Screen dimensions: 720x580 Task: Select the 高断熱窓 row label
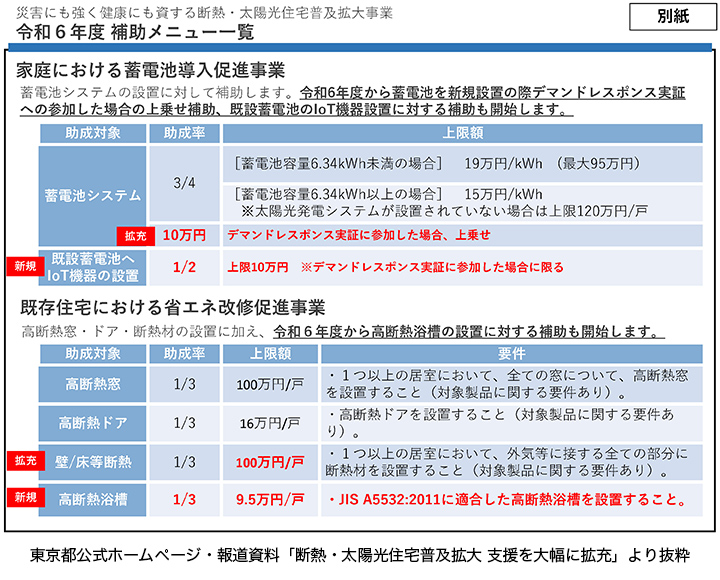tap(92, 384)
